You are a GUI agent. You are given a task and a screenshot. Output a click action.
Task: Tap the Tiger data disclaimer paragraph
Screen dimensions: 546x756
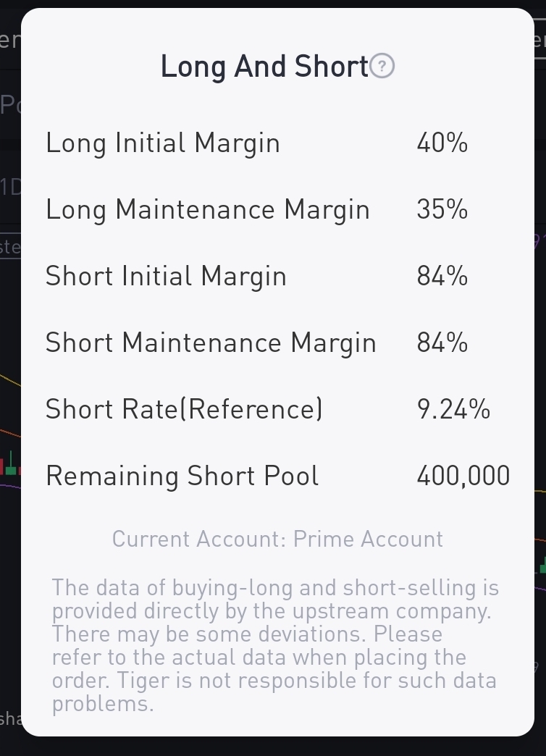(x=275, y=646)
